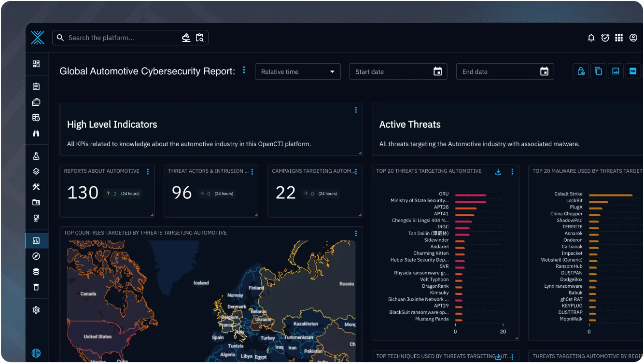This screenshot has height=363, width=644.
Task: Open Locations globe icon in sidebar
Action: (36, 218)
